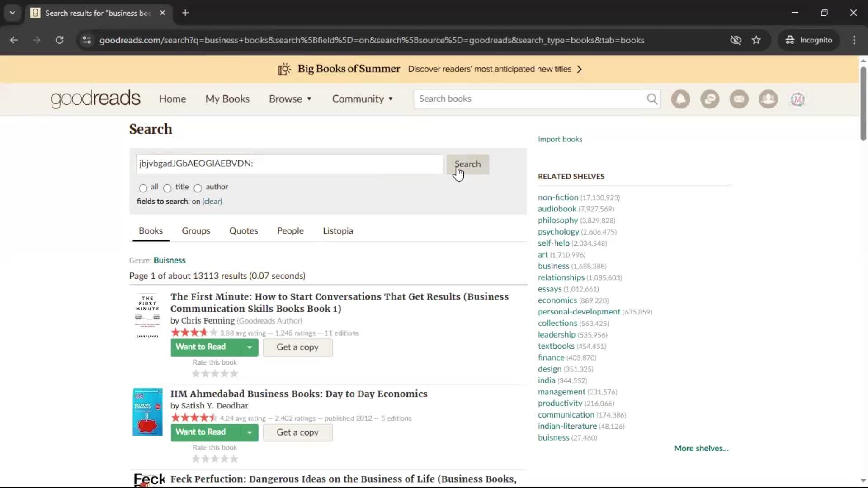Open the non-fiction shelf
The height and width of the screenshot is (488, 868).
tap(558, 197)
